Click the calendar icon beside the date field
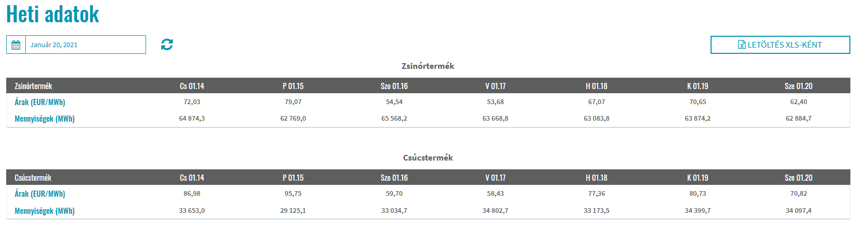868x232 pixels. point(16,45)
